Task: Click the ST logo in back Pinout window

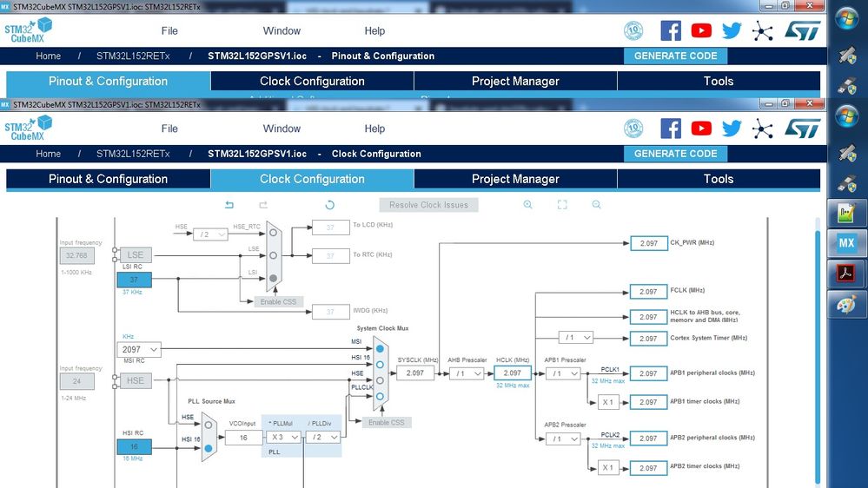Action: [x=802, y=30]
